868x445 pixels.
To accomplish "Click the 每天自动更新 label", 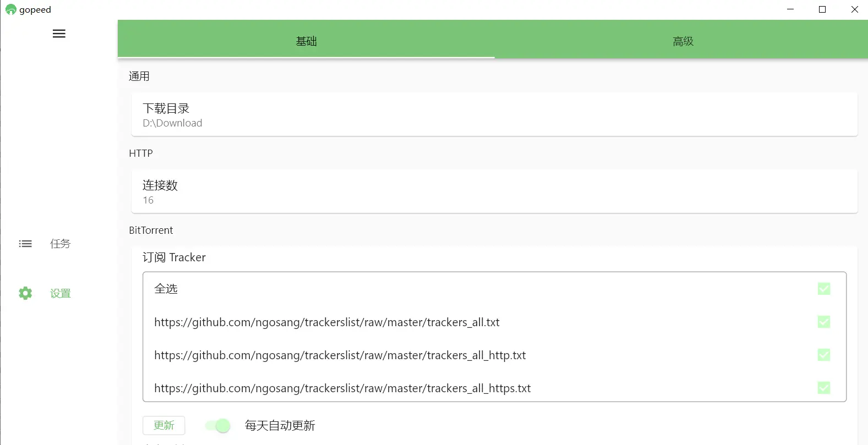I will [280, 426].
